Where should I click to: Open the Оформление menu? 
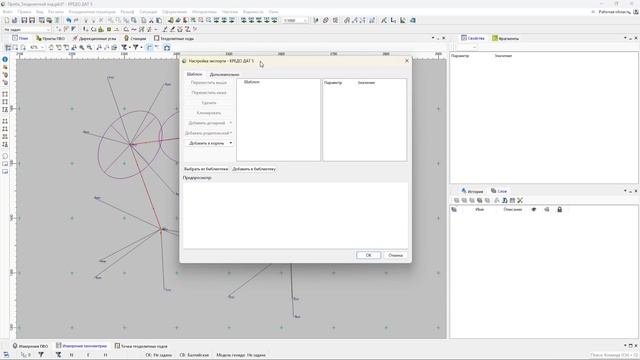pyautogui.click(x=175, y=12)
